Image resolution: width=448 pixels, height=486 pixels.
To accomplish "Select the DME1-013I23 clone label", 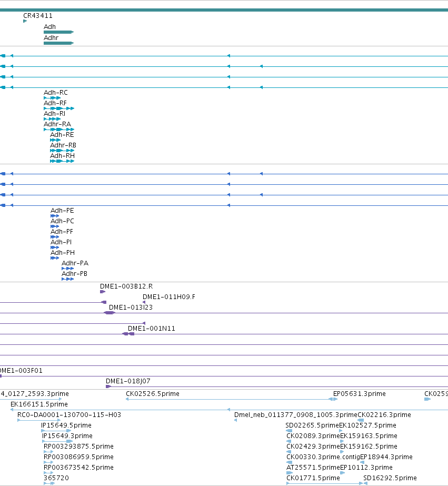I will click(x=131, y=307).
